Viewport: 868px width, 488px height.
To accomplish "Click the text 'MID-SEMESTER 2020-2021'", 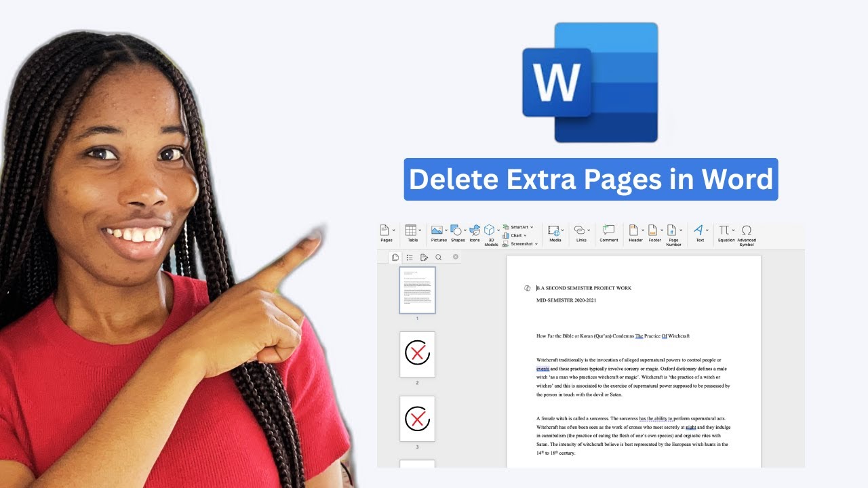I will [x=566, y=300].
